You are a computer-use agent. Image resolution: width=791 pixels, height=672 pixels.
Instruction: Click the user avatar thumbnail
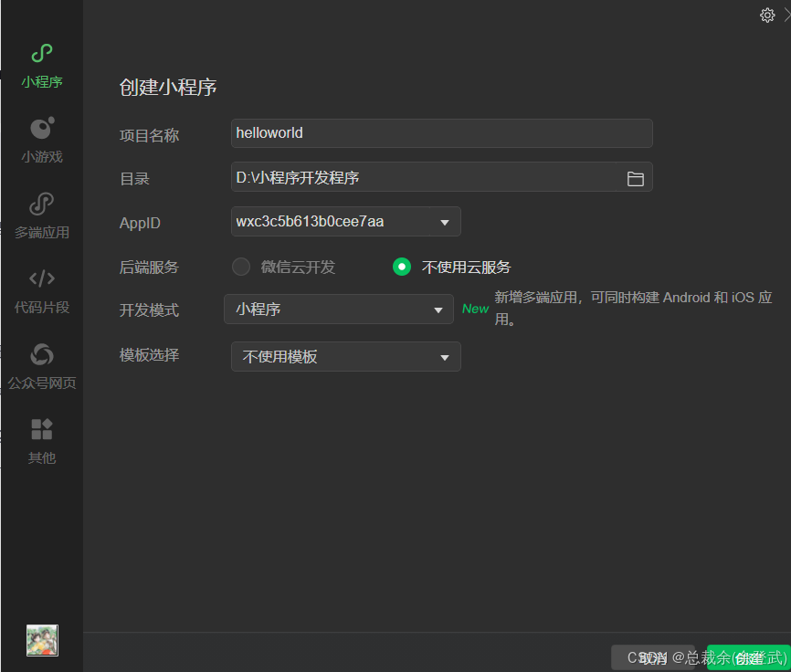(x=42, y=640)
